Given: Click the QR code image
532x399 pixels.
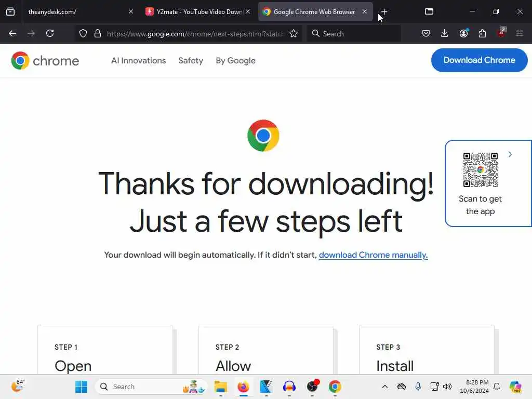Looking at the screenshot, I should click(x=481, y=170).
